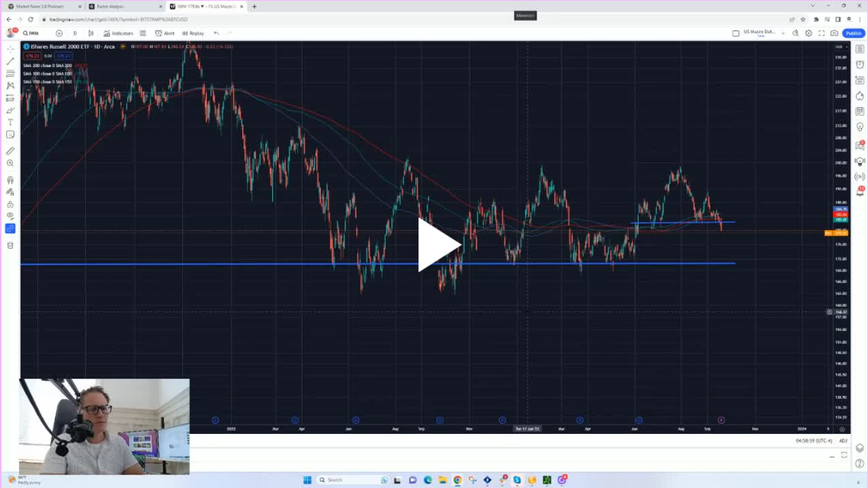The image size is (868, 488).
Task: Open the chats panel with badge
Action: 860,145
